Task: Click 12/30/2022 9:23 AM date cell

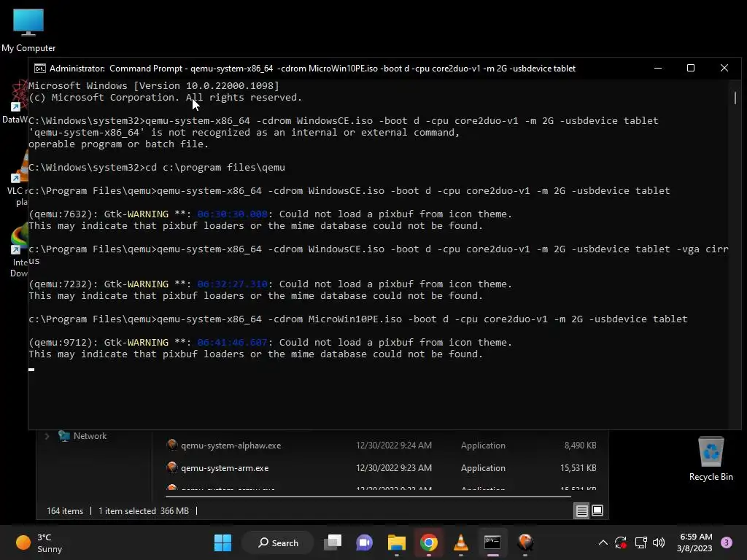Action: click(394, 468)
